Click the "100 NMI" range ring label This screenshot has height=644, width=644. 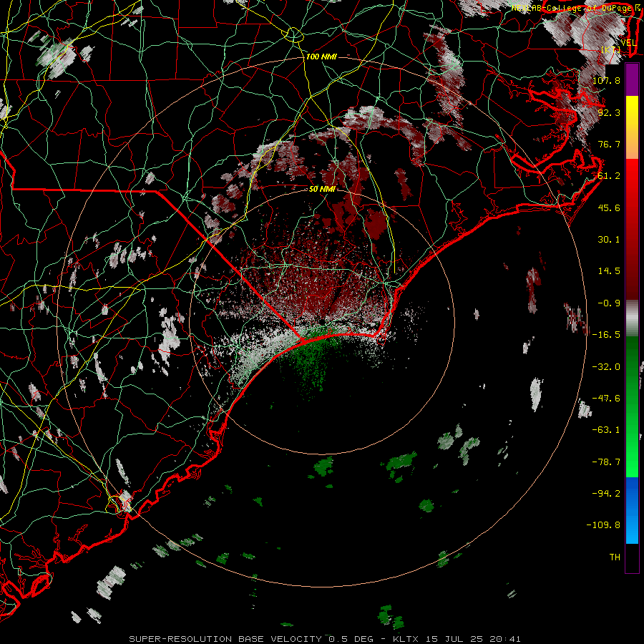click(321, 57)
